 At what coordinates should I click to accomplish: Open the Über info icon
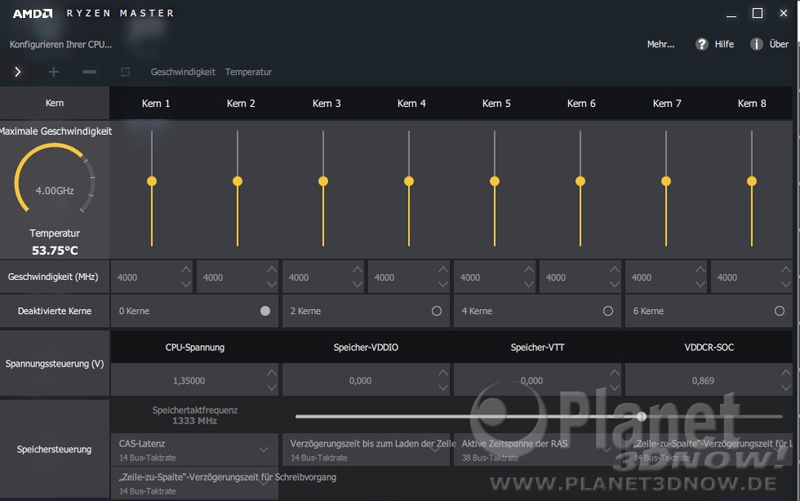756,44
